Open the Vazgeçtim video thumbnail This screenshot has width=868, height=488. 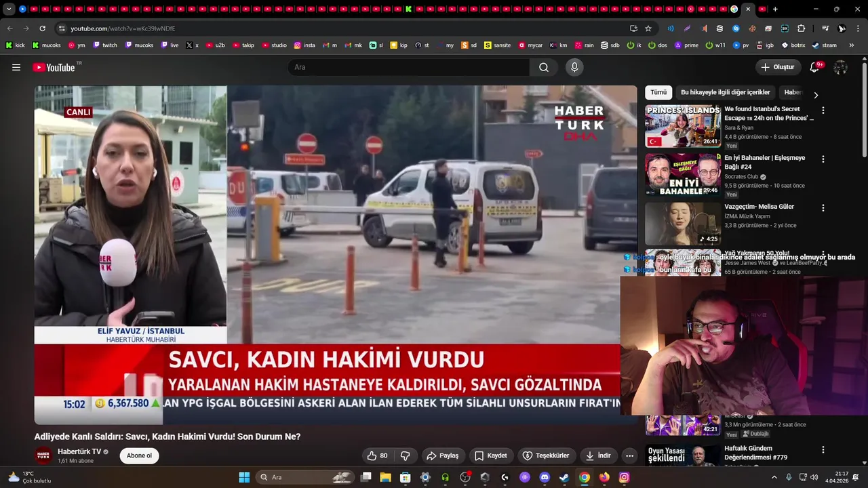pyautogui.click(x=683, y=224)
